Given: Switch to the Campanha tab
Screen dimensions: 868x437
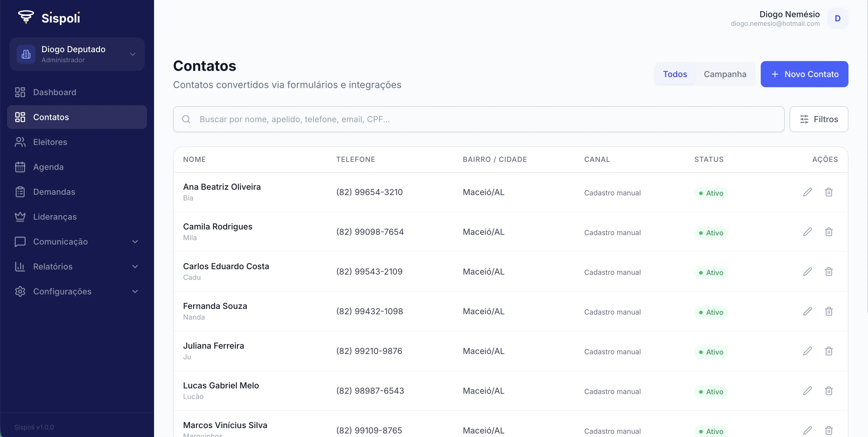Looking at the screenshot, I should pyautogui.click(x=725, y=74).
